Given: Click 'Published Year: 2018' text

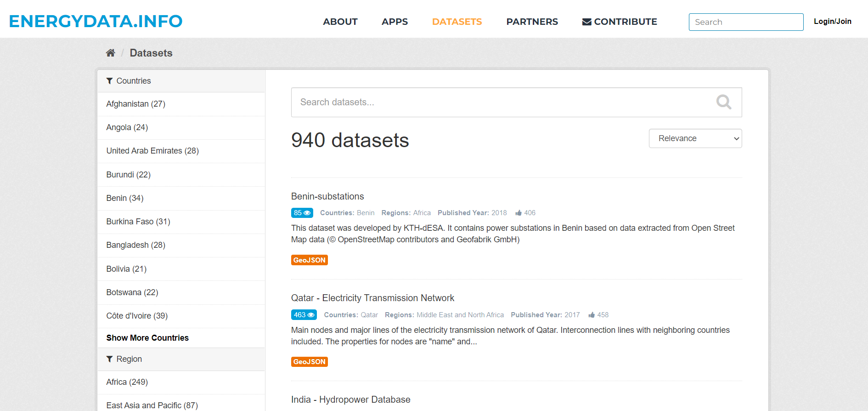Looking at the screenshot, I should click(x=472, y=213).
